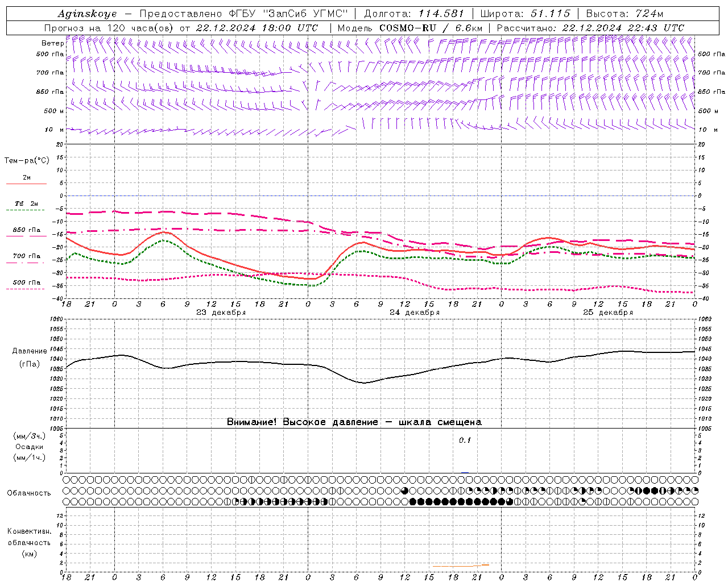Click the provider text ФГБУ "ЗапСиб УГМС"
The height and width of the screenshot is (582, 728).
click(289, 14)
